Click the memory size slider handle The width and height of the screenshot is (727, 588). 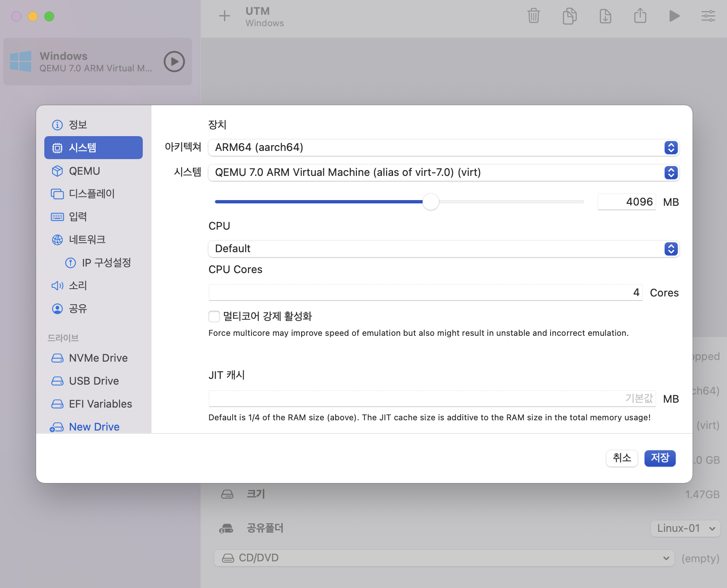[431, 202]
